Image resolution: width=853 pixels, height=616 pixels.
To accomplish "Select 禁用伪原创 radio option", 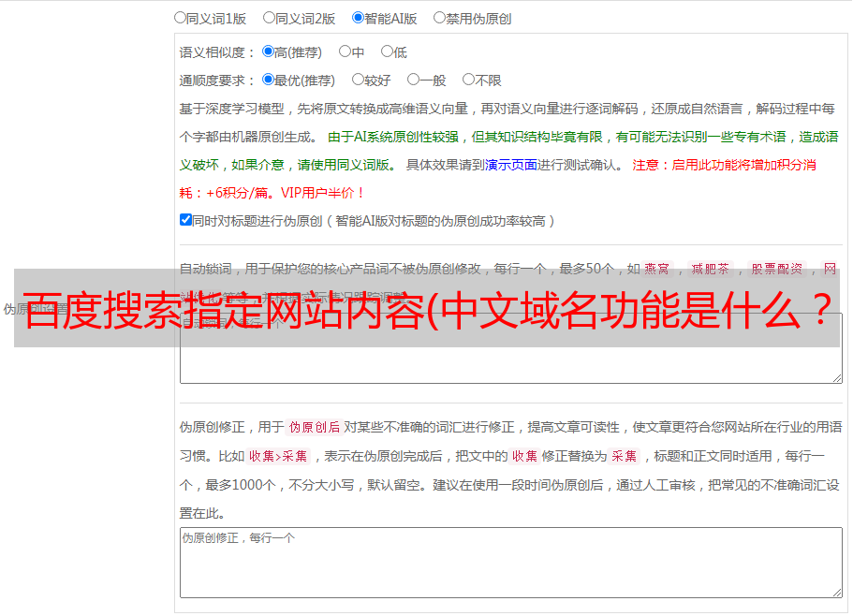I will coord(439,18).
